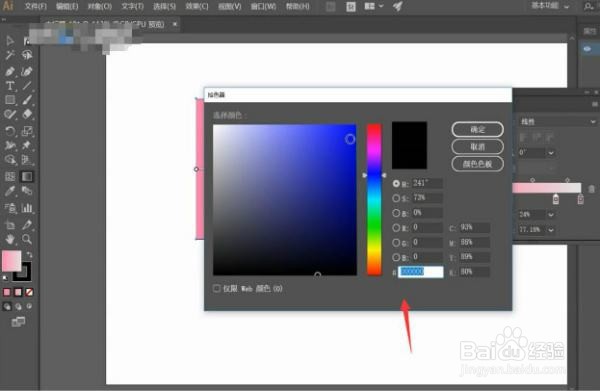Select the S saturation radio button

[x=396, y=198]
